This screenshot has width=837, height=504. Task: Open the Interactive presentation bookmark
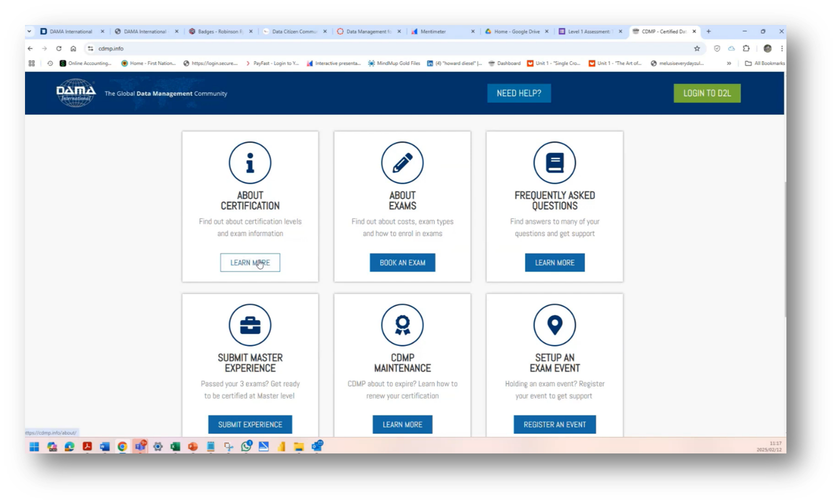[x=334, y=63]
